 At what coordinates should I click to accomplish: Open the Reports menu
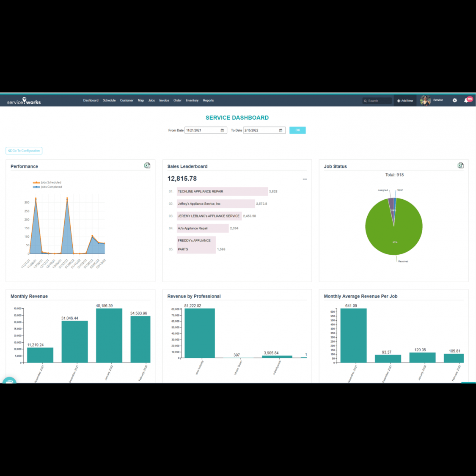(x=208, y=100)
